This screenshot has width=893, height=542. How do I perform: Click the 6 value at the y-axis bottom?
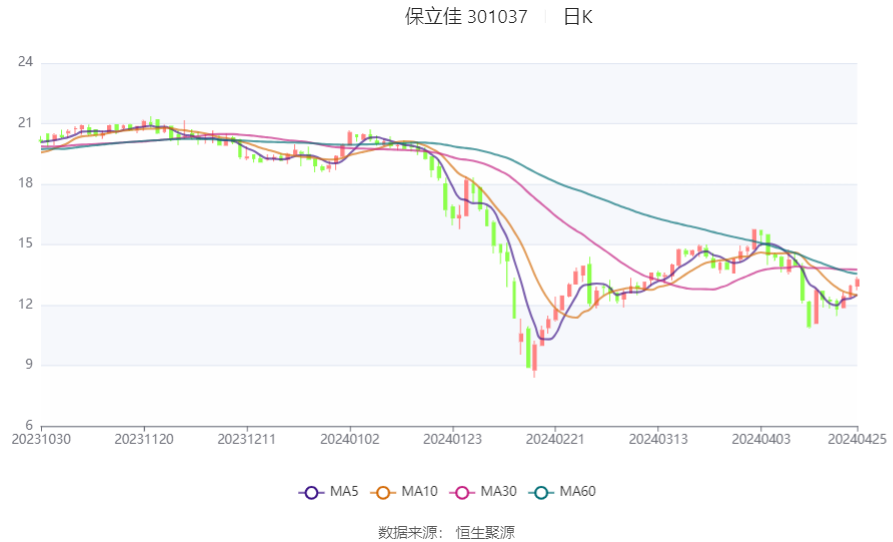click(x=29, y=425)
